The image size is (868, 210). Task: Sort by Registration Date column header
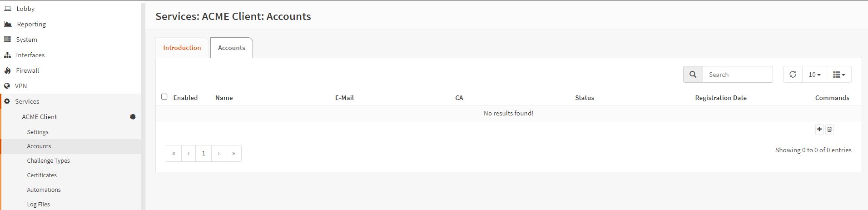click(721, 98)
